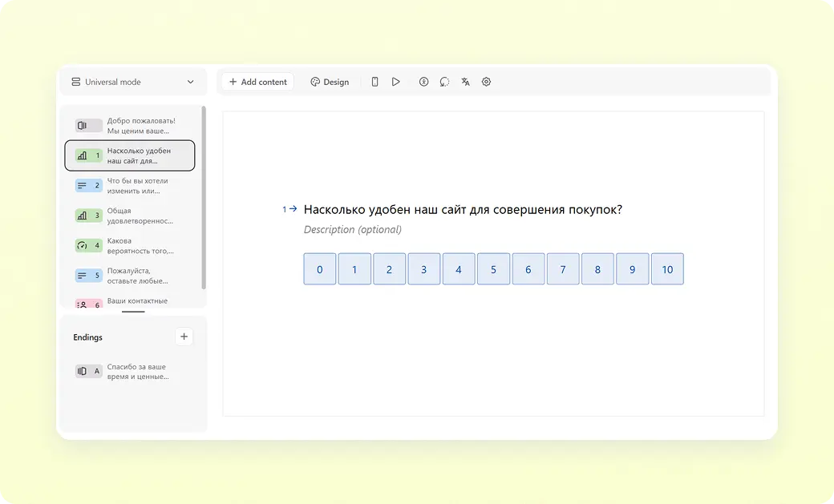This screenshot has height=504, width=834.
Task: Open the Design panel
Action: 330,82
